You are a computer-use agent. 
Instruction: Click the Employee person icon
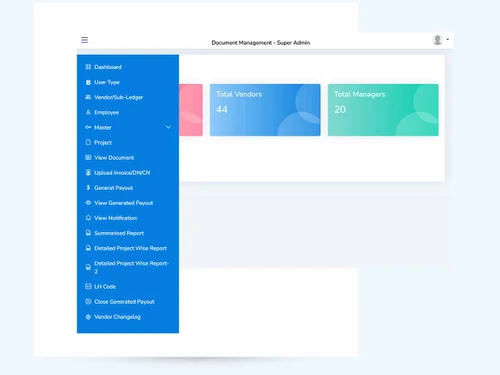tap(88, 112)
